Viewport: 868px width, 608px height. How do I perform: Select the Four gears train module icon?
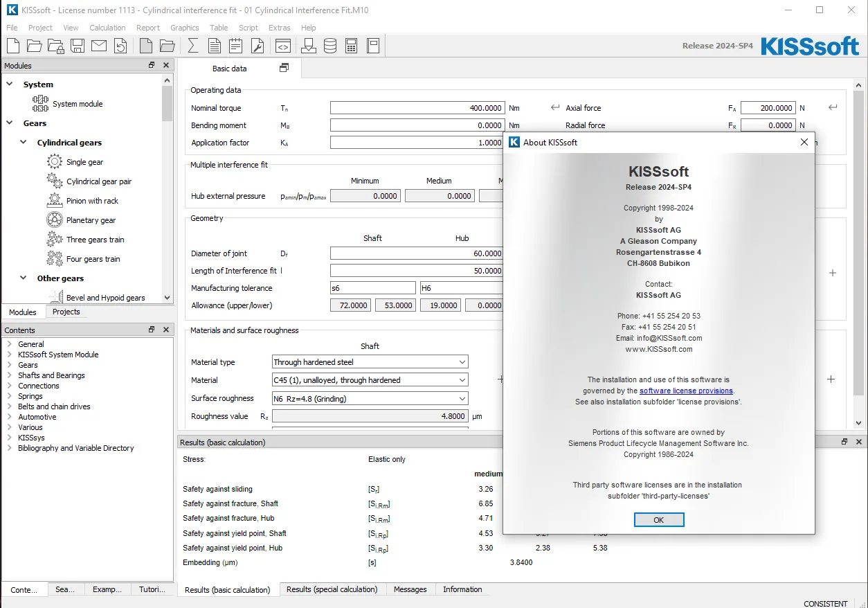tap(55, 259)
